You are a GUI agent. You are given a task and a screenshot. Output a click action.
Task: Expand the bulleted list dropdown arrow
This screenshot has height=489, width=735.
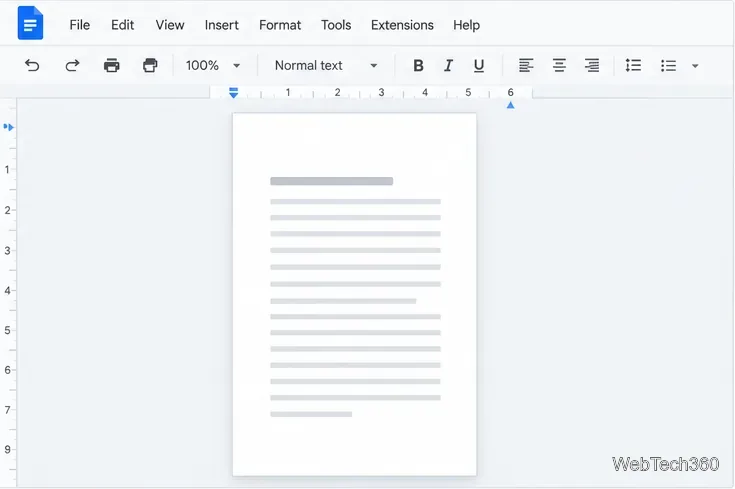click(695, 66)
